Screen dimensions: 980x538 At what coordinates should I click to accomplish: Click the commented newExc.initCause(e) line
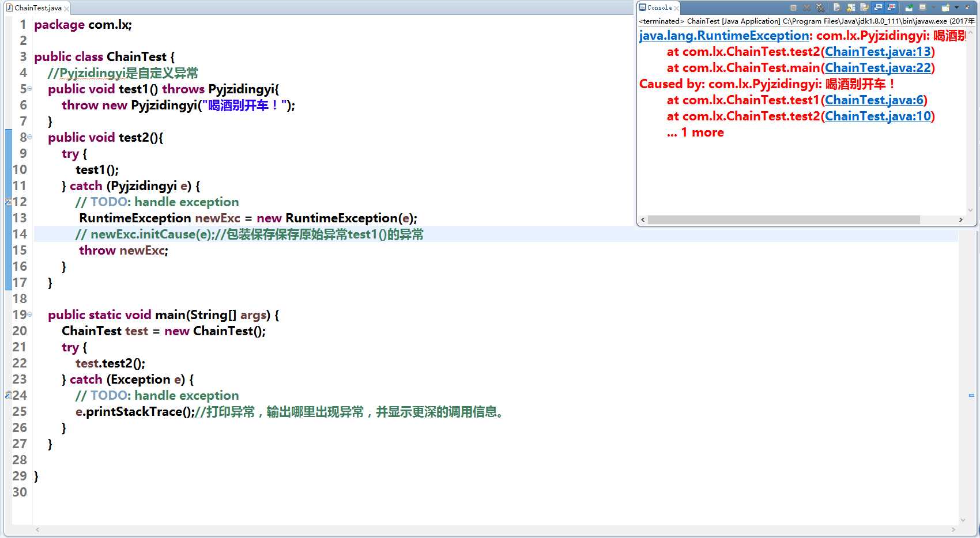tap(249, 234)
